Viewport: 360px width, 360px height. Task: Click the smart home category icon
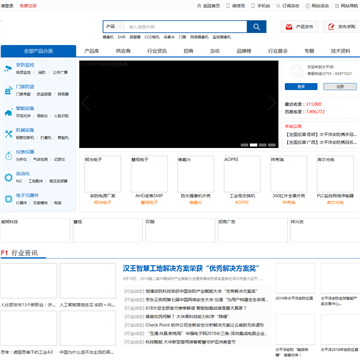(x=8, y=112)
